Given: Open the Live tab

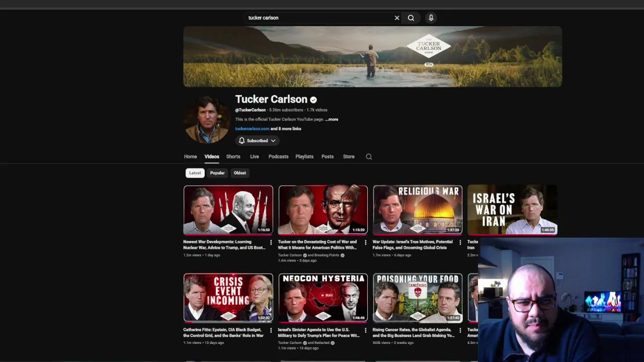Looking at the screenshot, I should tap(255, 156).
